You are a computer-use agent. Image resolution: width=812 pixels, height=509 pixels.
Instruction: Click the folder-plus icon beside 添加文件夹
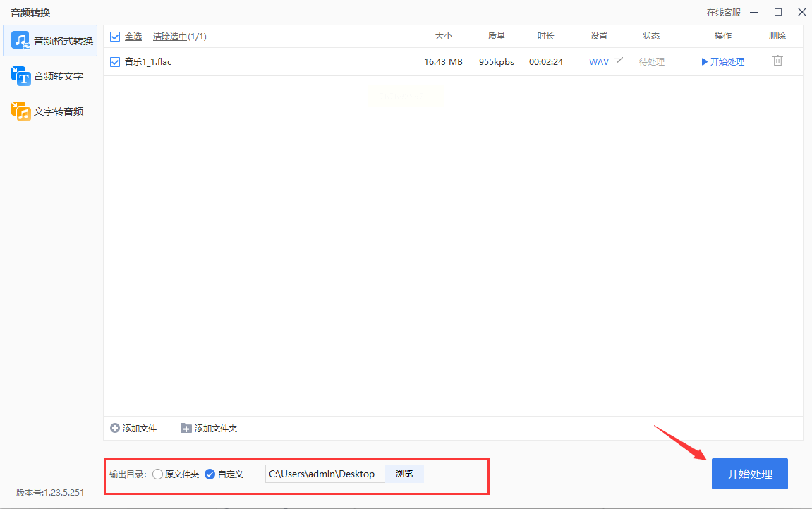click(x=186, y=429)
